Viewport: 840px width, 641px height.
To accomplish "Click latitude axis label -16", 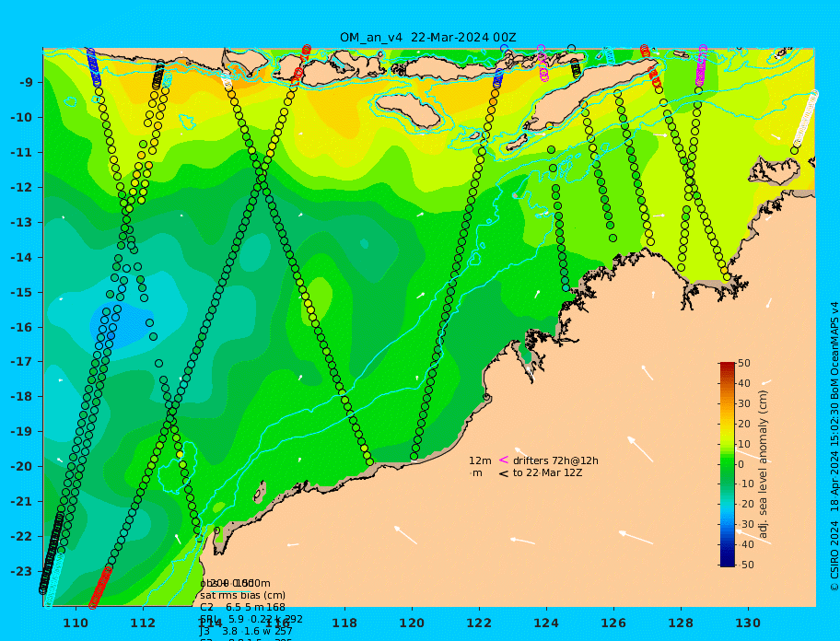I will click(x=22, y=327).
